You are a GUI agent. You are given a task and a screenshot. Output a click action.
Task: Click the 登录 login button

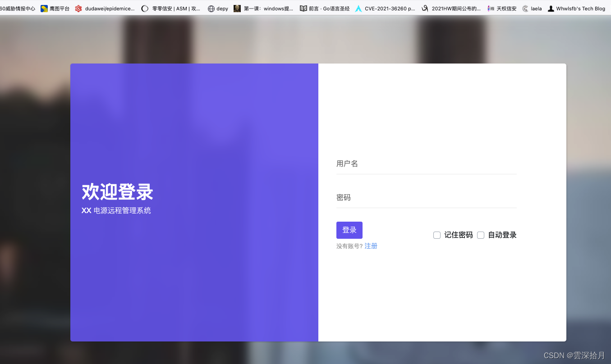[x=349, y=230]
